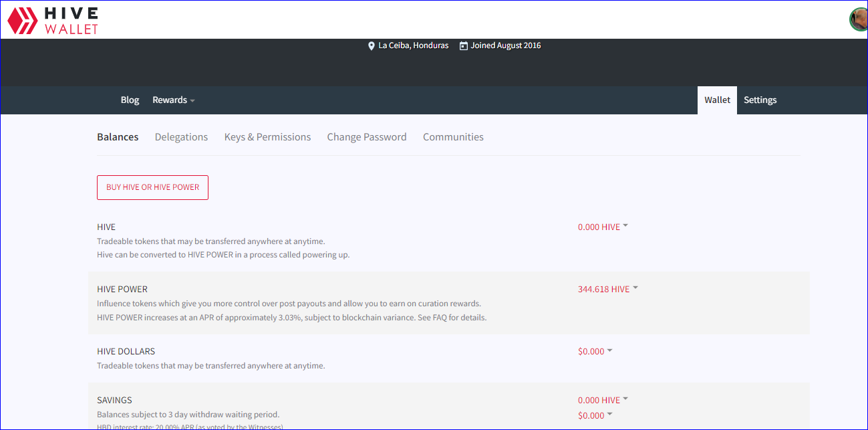The image size is (868, 430).
Task: Click the calendar joined icon
Action: coord(464,45)
